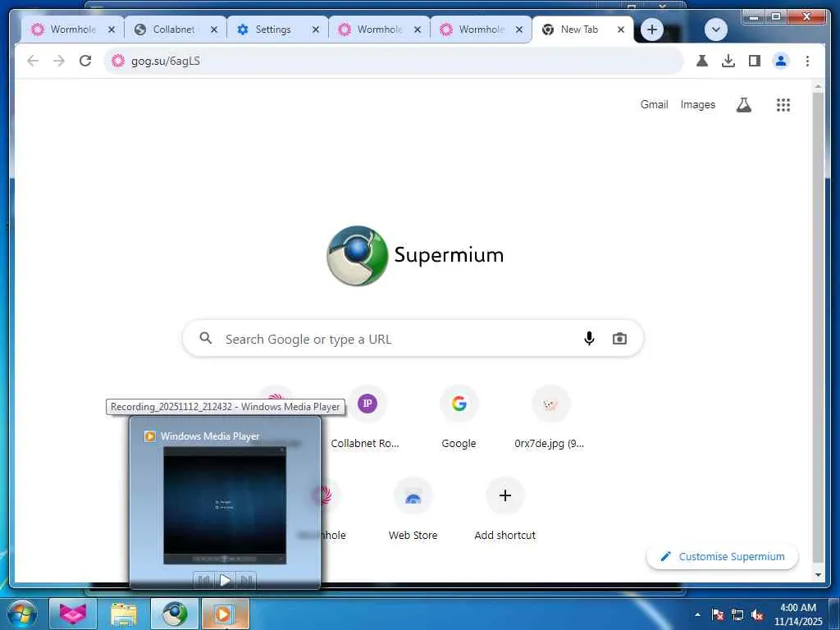Open the Google apps grid

[x=783, y=105]
